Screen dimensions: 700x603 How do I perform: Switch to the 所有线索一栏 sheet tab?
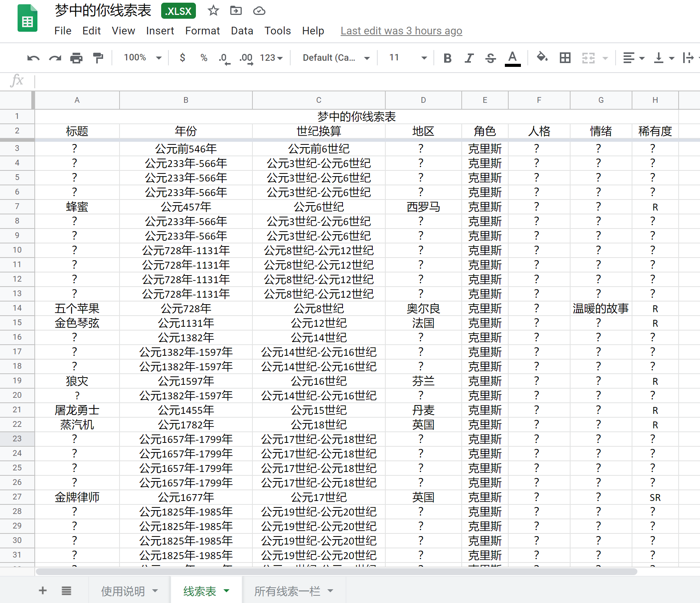(x=287, y=591)
